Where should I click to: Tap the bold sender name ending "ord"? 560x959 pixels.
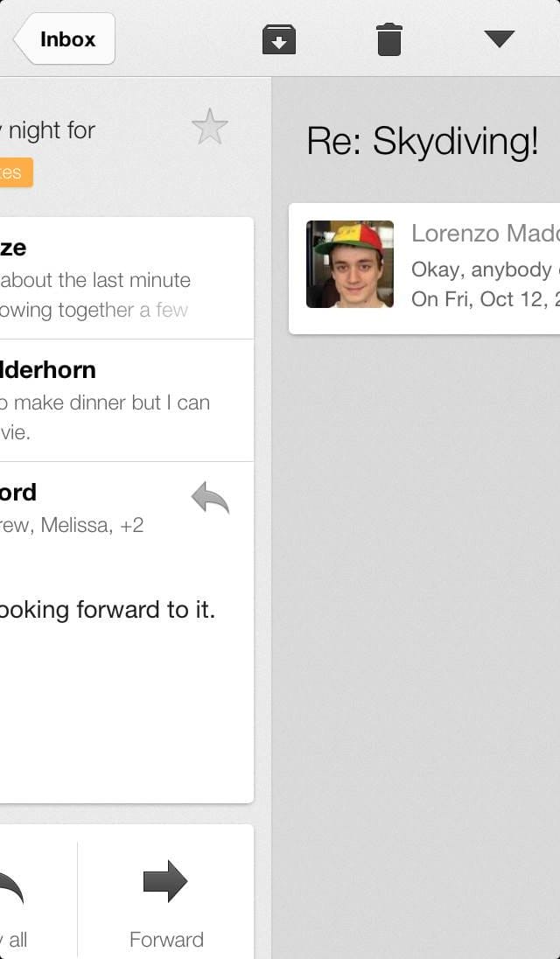pyautogui.click(x=17, y=492)
